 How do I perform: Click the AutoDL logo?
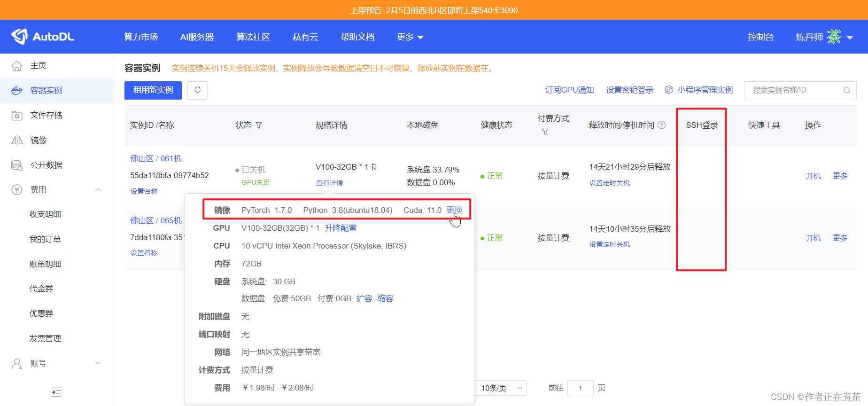click(43, 37)
